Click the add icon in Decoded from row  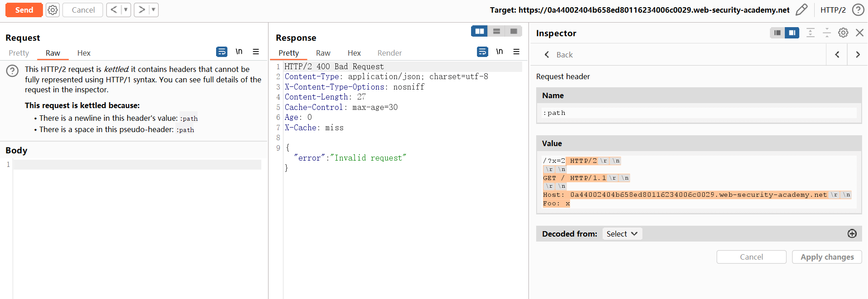coord(852,234)
